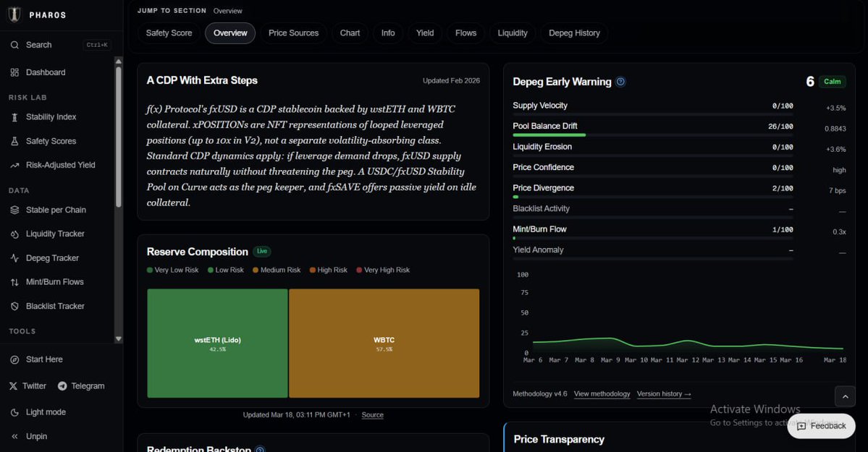Viewport: 868px width, 452px height.
Task: Click the Price Divergence metric row label
Action: click(543, 188)
